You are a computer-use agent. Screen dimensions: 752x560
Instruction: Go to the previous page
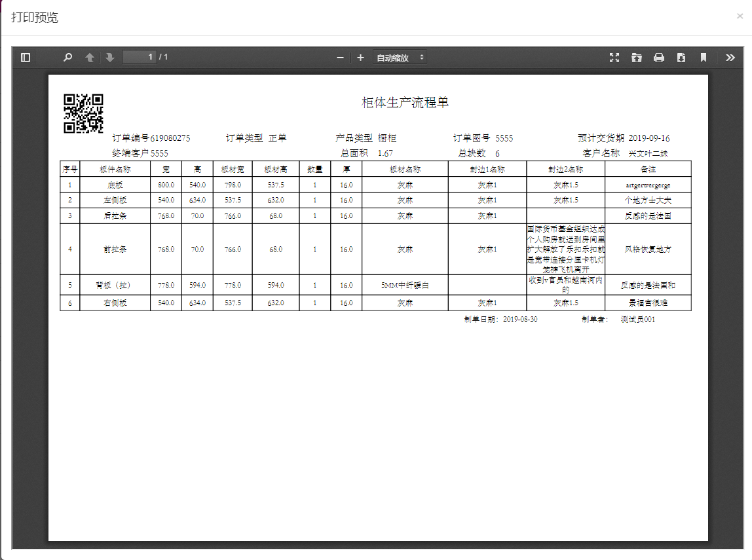90,58
